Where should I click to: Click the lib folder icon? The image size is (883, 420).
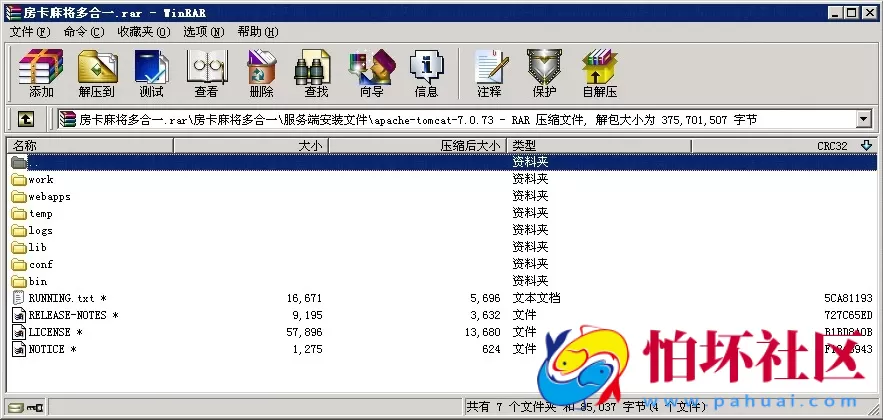[19, 247]
